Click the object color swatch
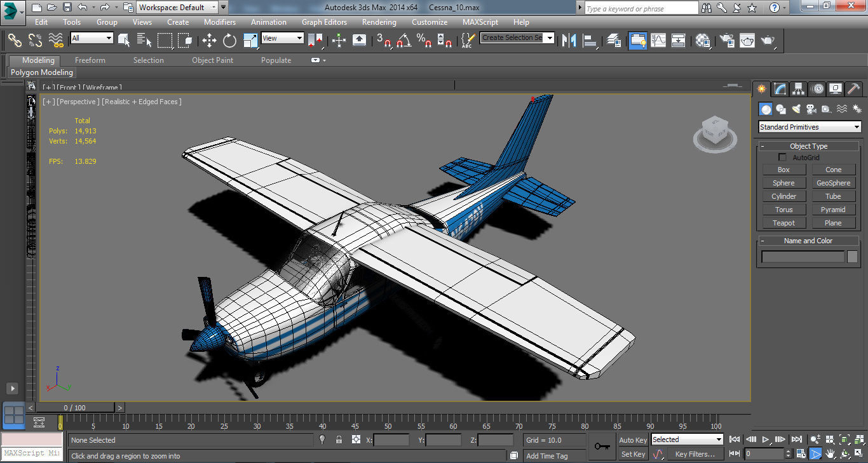 click(852, 257)
